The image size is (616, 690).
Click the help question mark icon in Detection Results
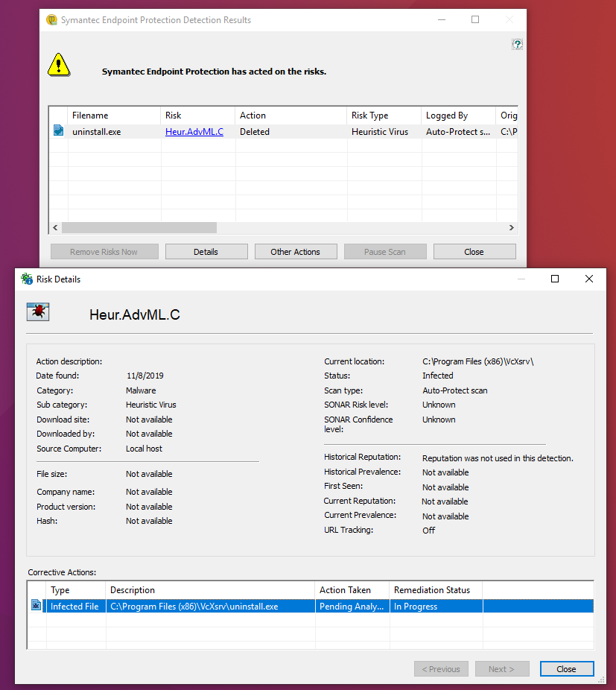[x=517, y=44]
